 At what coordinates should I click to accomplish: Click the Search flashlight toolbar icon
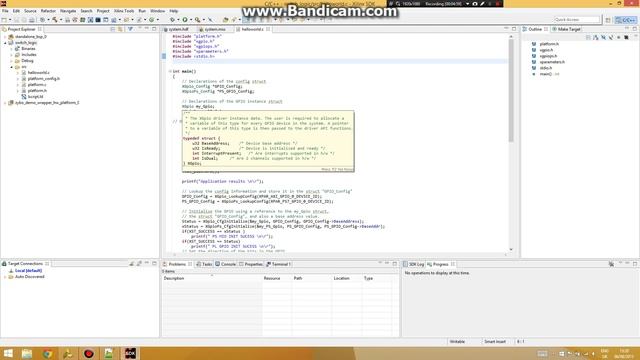[233, 20]
